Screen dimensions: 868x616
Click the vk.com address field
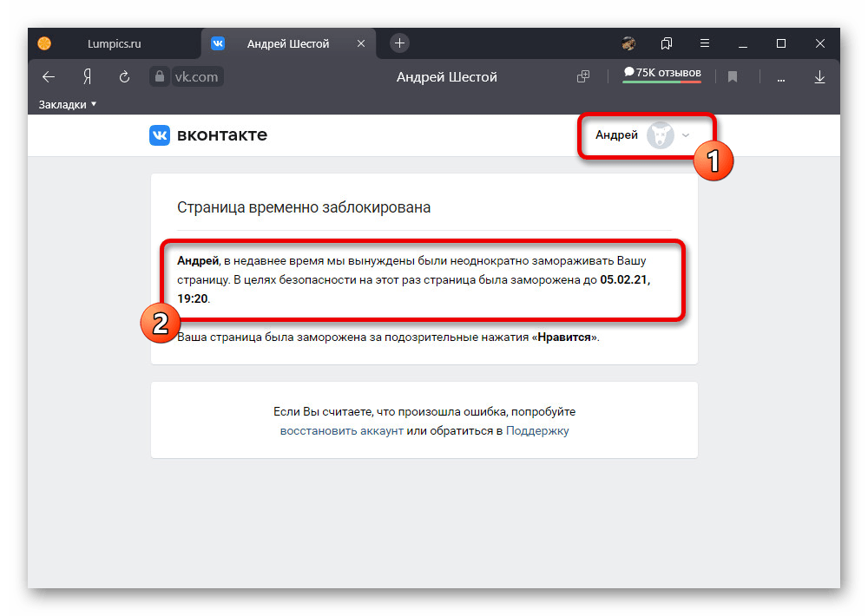click(196, 77)
